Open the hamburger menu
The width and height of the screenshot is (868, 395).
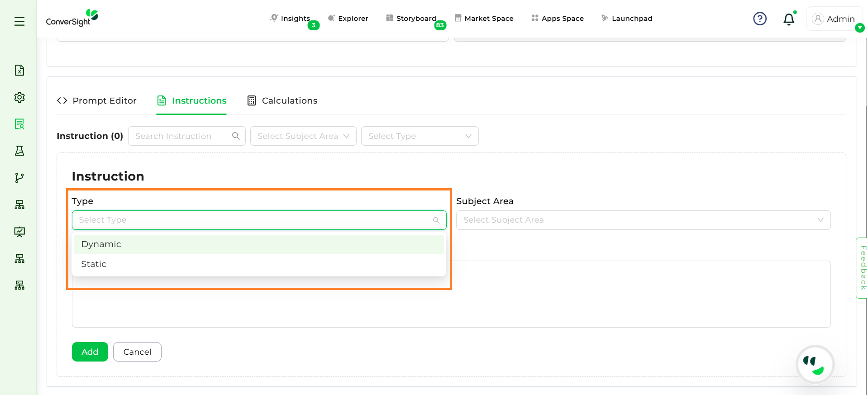[x=19, y=21]
